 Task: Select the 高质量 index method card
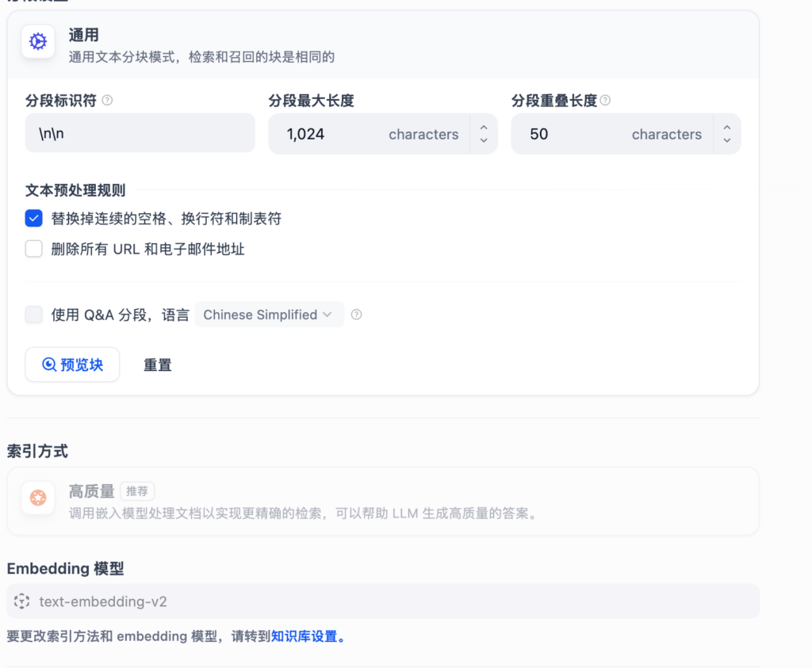pyautogui.click(x=383, y=501)
